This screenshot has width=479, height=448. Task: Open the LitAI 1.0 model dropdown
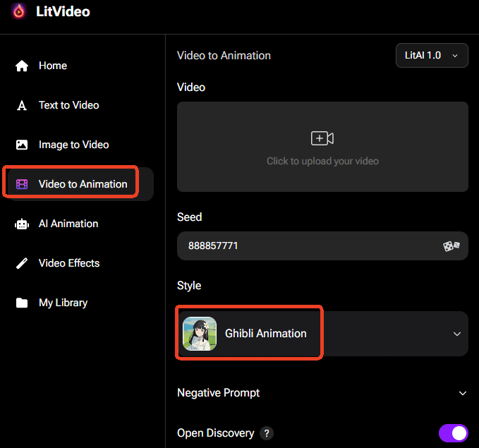[x=432, y=55]
